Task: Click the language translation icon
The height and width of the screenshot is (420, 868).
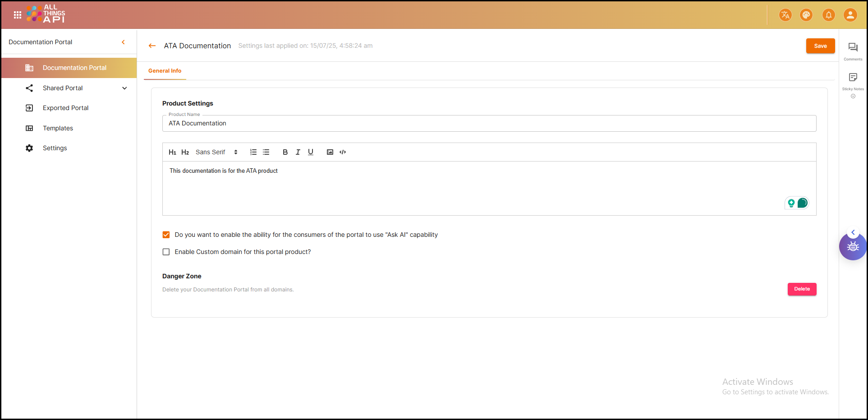Action: (x=785, y=15)
